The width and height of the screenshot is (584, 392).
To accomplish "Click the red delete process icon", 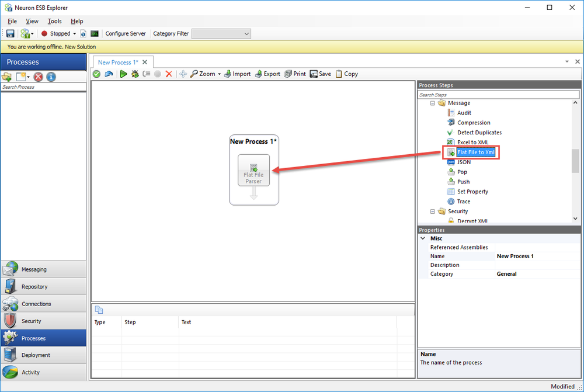I will tap(38, 77).
